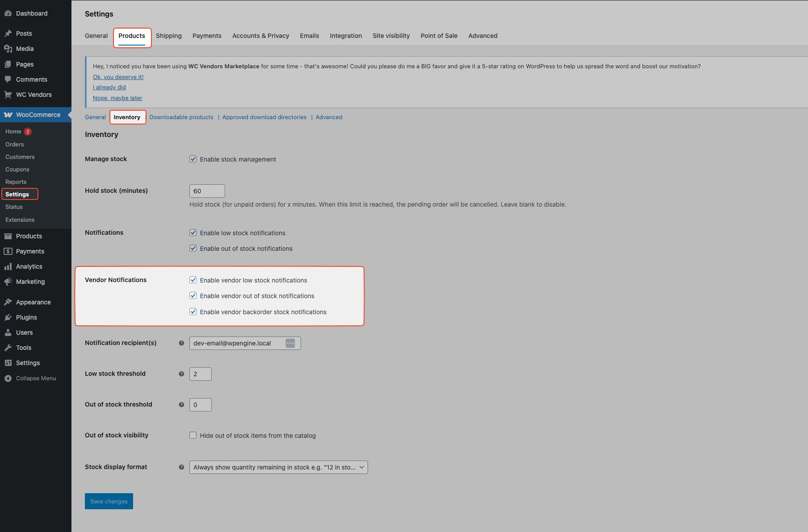Toggle vendor backorder stock notifications checkbox
The image size is (808, 532).
(x=193, y=312)
